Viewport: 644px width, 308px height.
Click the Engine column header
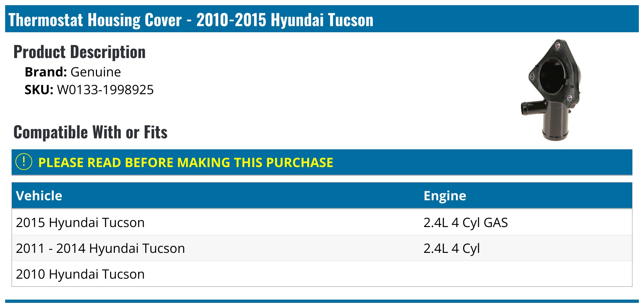(445, 196)
